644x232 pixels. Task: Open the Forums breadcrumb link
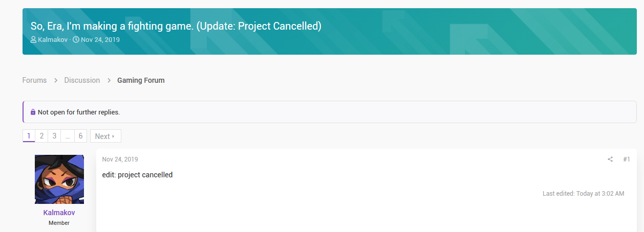(34, 80)
